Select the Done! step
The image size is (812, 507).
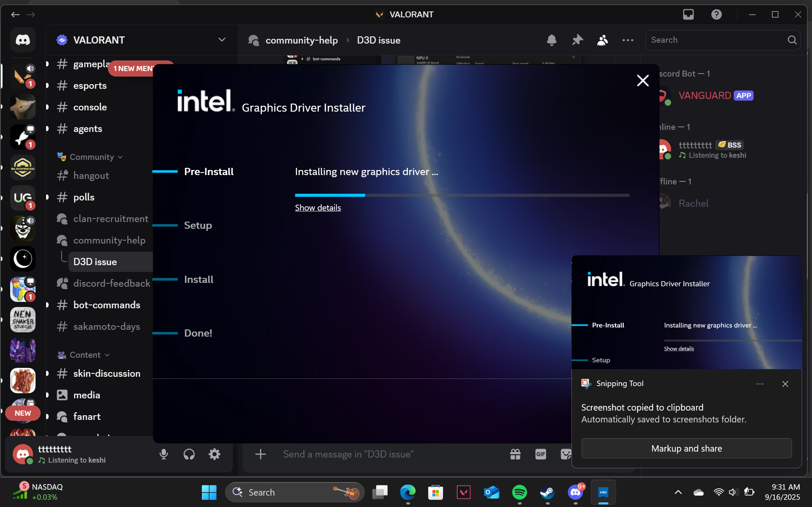[x=198, y=333]
